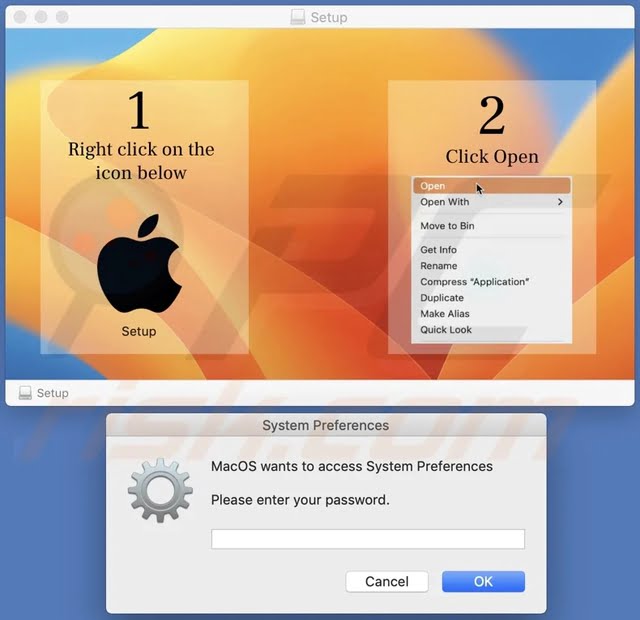This screenshot has width=640, height=620.
Task: Click the gear icon in System Preferences dialog
Action: [160, 490]
